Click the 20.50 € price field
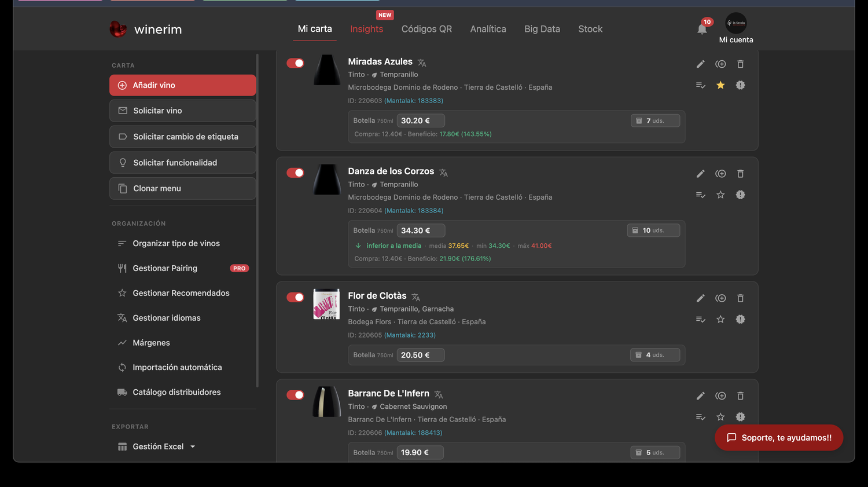Image resolution: width=868 pixels, height=487 pixels. [x=421, y=355]
